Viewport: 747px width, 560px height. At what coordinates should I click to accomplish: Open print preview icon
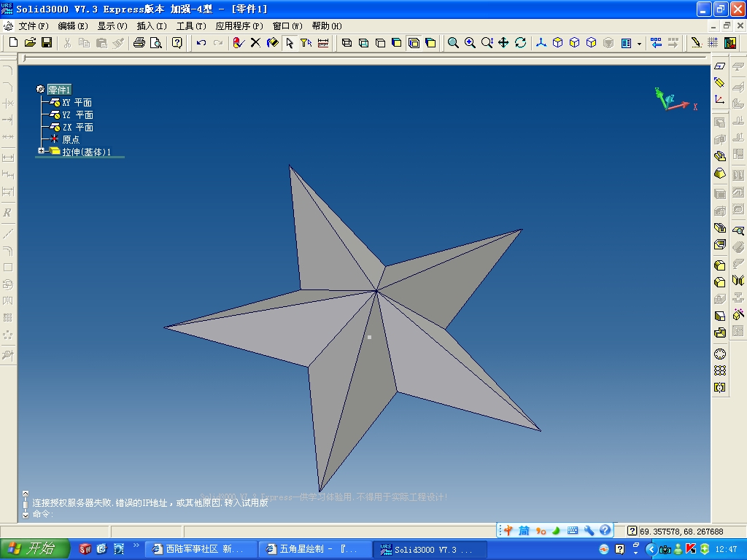(x=156, y=43)
